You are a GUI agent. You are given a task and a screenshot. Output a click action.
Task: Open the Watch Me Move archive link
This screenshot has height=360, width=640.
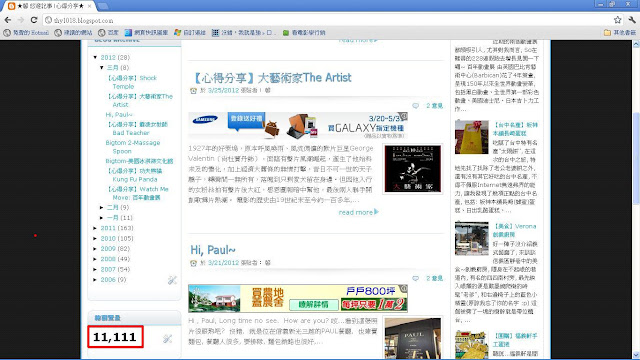click(x=138, y=193)
